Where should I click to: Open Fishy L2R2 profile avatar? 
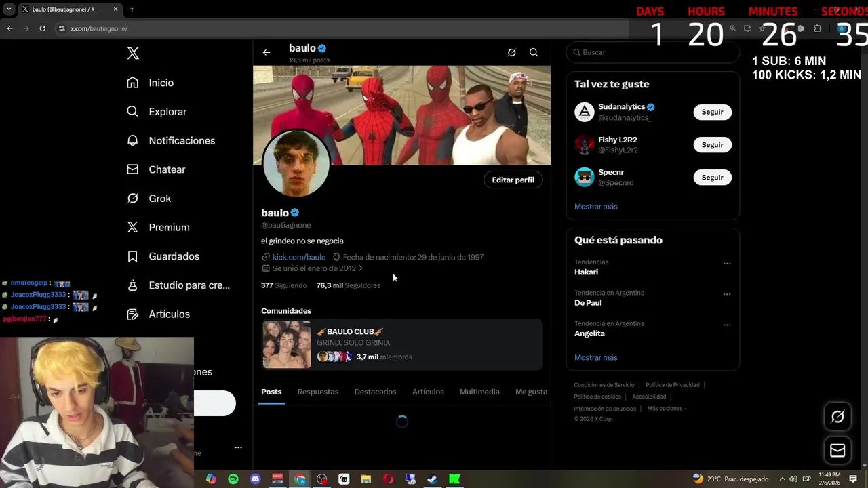[584, 144]
